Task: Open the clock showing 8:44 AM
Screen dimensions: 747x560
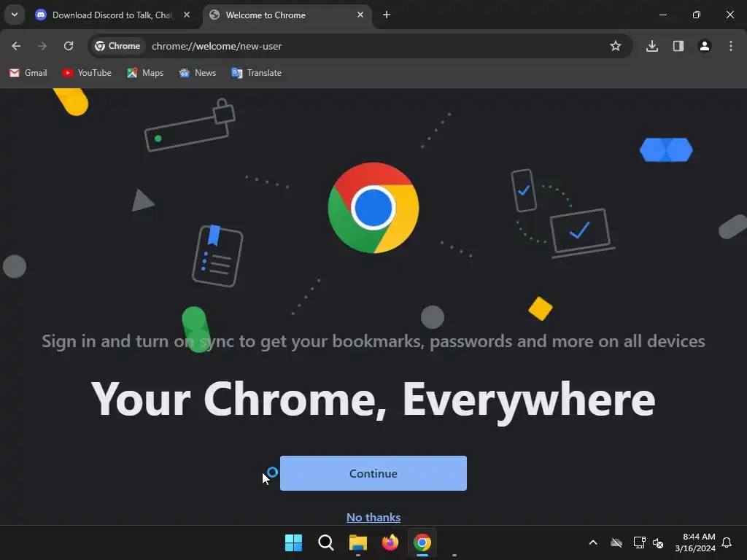Action: [x=695, y=542]
